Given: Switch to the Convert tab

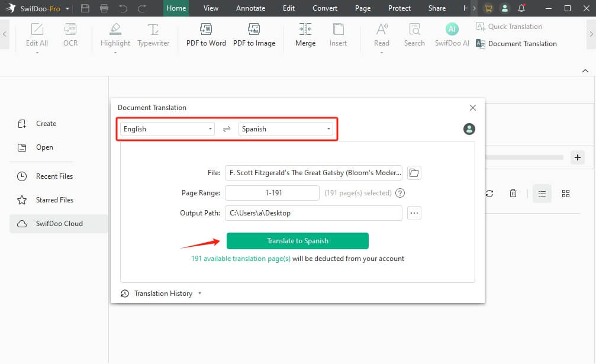Looking at the screenshot, I should pyautogui.click(x=324, y=8).
